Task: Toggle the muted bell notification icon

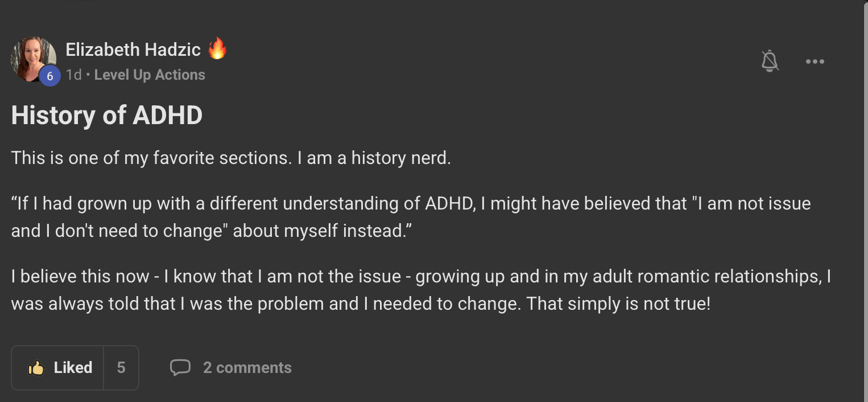Action: [x=770, y=61]
